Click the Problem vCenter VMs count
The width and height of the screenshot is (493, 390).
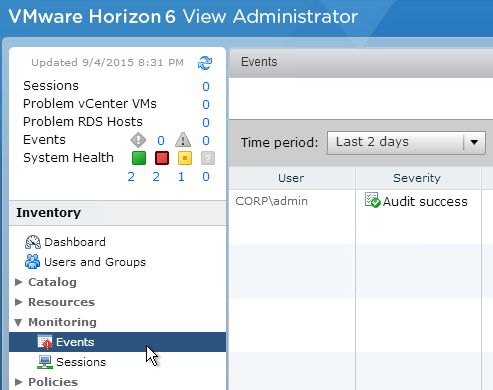click(x=206, y=104)
